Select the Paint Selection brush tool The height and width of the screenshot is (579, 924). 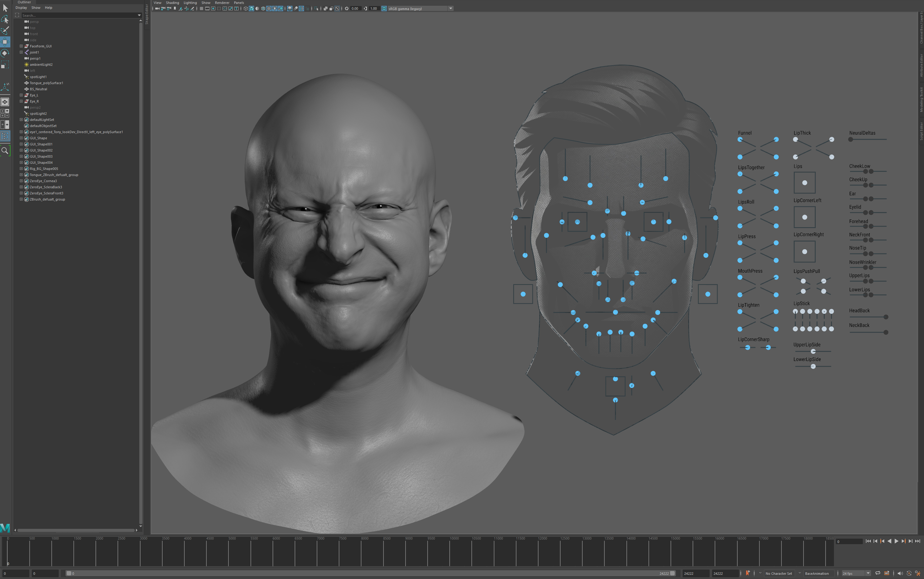(5, 30)
